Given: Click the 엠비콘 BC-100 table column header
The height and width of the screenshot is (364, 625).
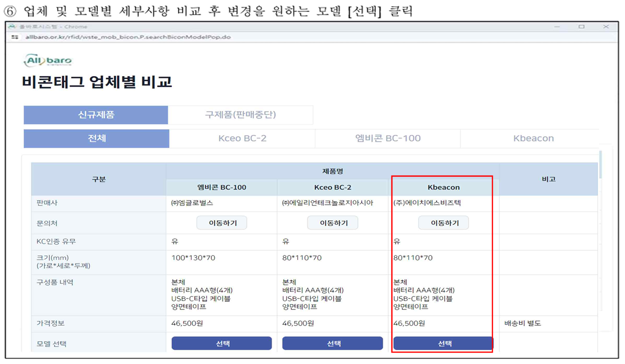Looking at the screenshot, I should pos(222,187).
